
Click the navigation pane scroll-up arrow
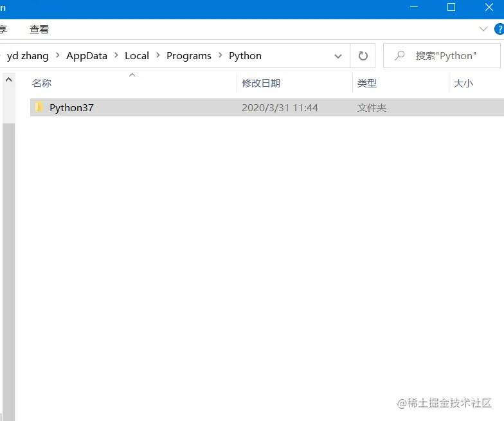point(9,80)
